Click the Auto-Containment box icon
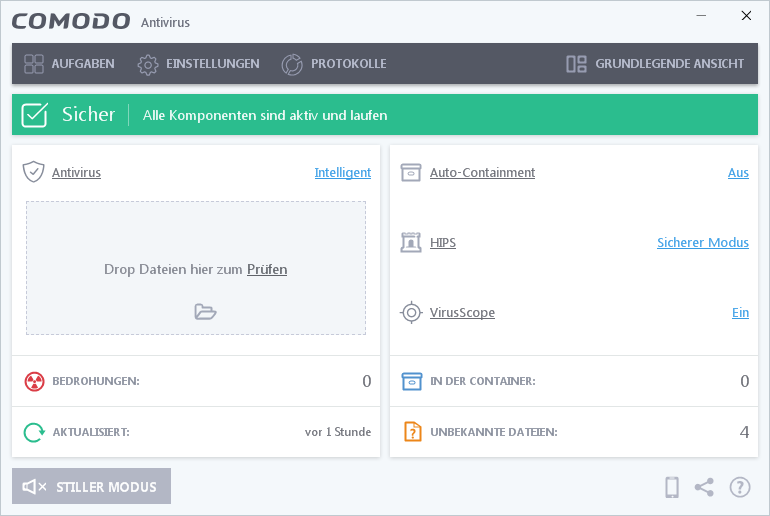 [411, 172]
